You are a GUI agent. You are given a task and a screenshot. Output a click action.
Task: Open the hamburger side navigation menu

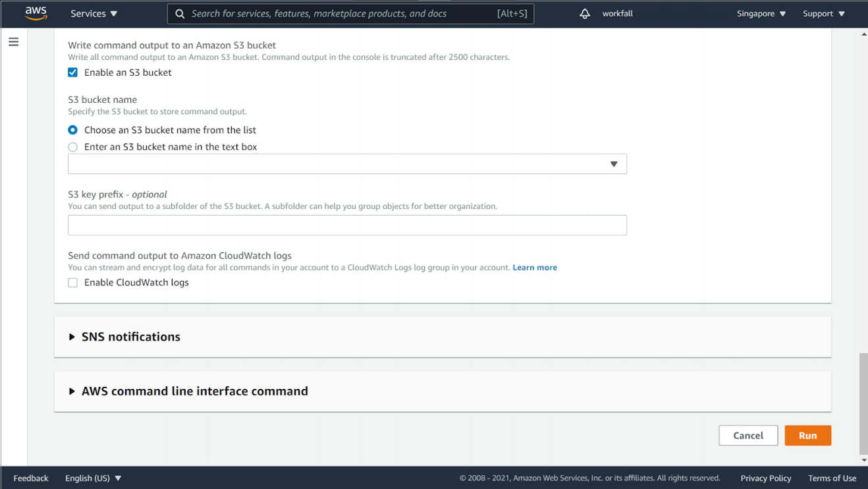coord(14,42)
